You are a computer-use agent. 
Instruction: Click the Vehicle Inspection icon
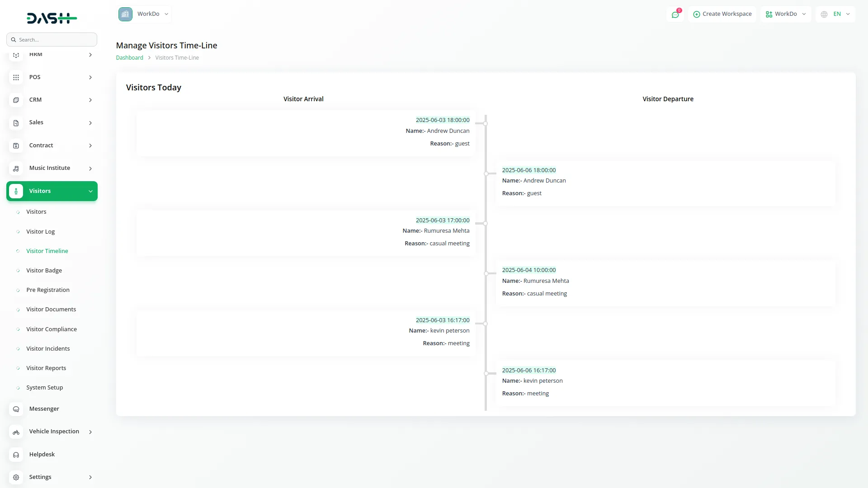[x=16, y=432]
